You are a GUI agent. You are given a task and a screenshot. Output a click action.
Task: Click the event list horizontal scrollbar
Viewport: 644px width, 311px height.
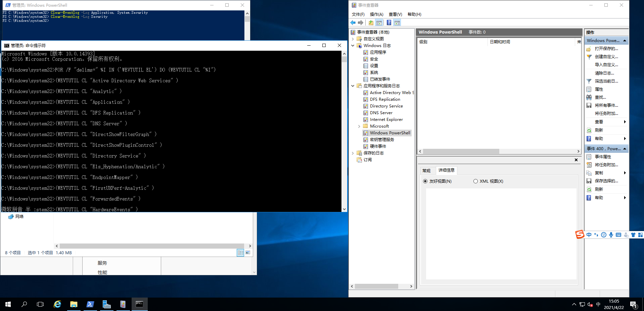[499, 151]
